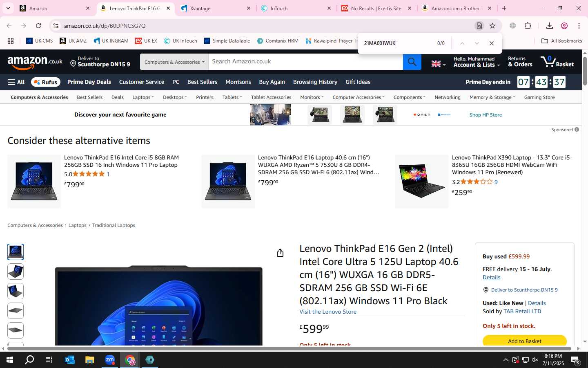
Task: Show hidden system tray icons
Action: [506, 360]
